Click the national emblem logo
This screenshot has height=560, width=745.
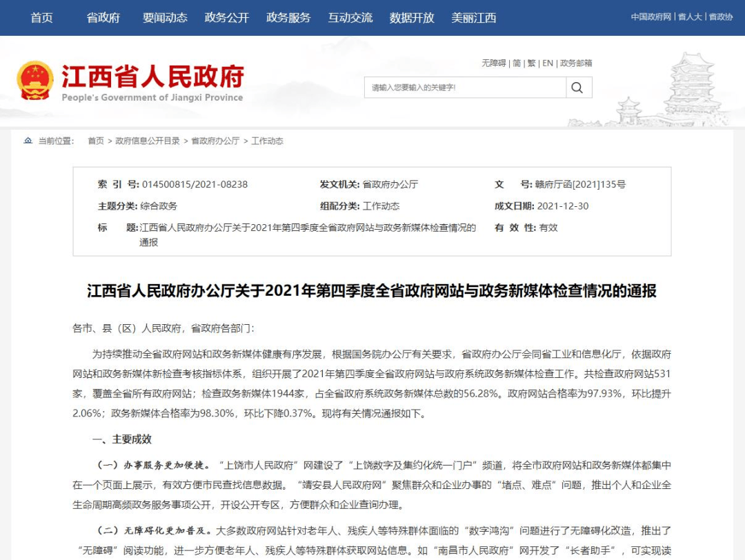[34, 80]
